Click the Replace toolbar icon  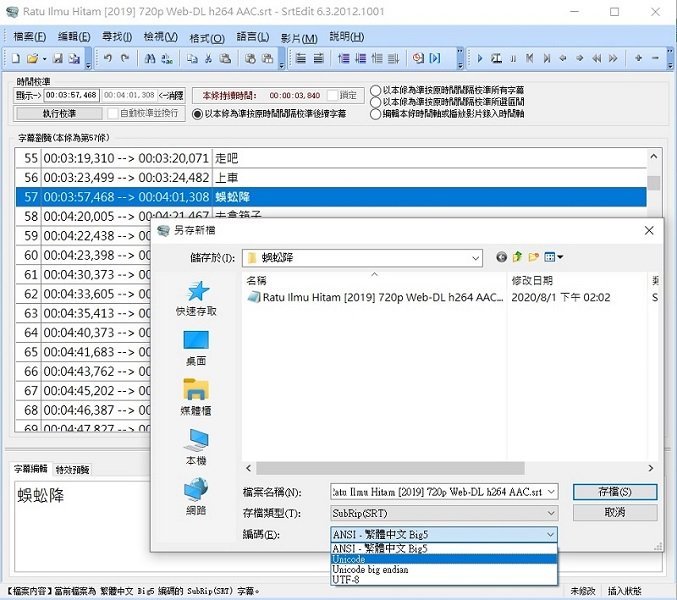pos(167,58)
